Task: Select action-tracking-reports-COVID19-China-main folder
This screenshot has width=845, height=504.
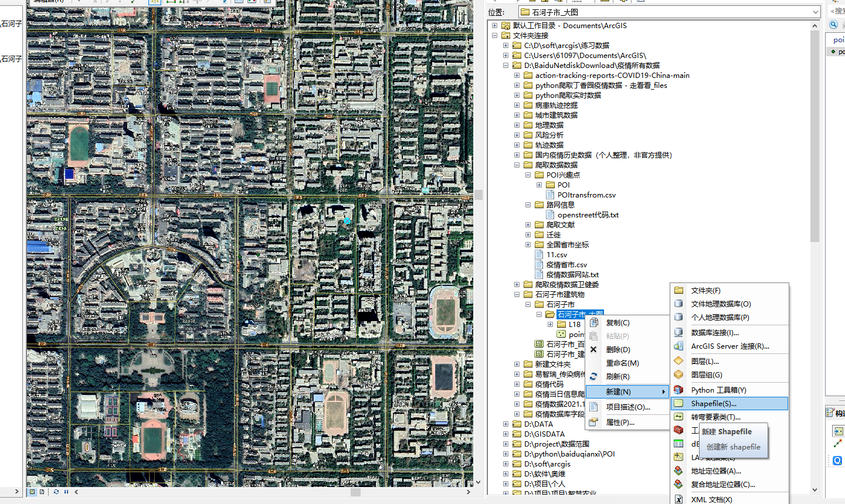Action: tap(612, 75)
